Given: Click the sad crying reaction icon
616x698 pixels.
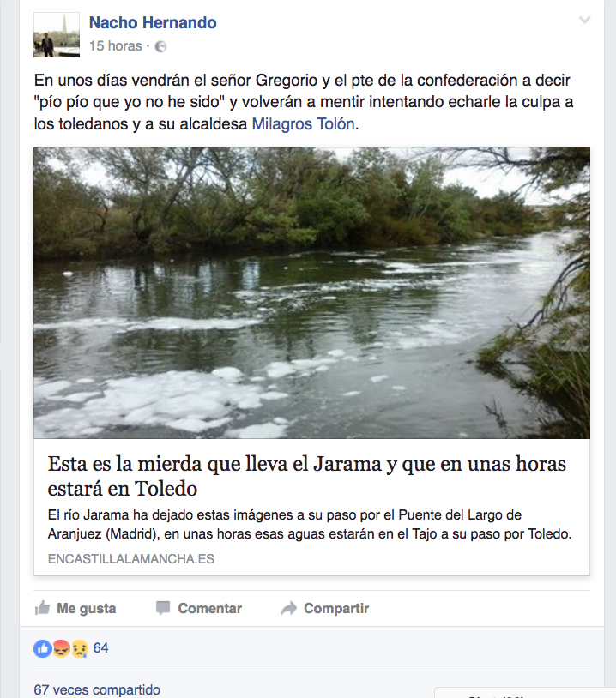Looking at the screenshot, I should point(80,648).
